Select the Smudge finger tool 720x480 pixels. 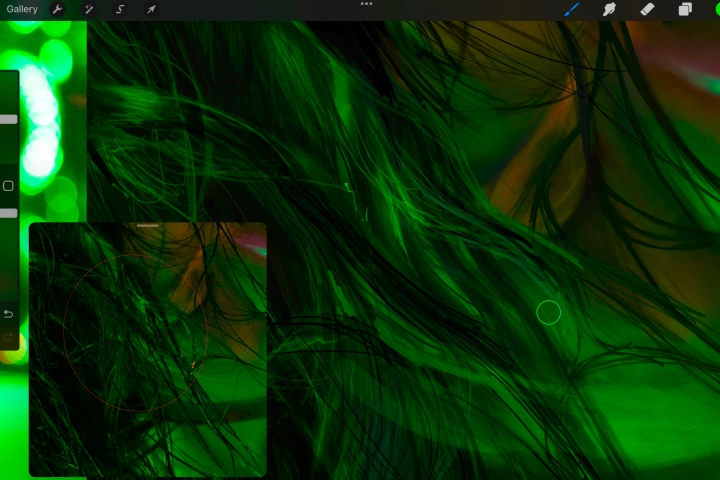coord(609,9)
